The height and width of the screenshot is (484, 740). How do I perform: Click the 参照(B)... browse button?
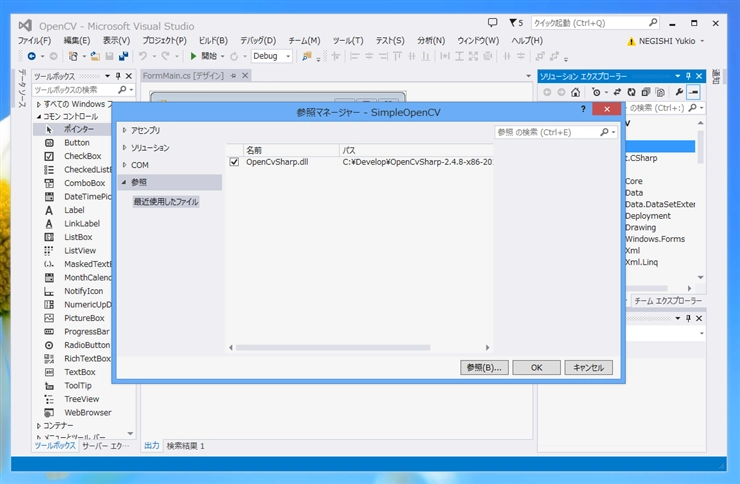click(x=484, y=367)
